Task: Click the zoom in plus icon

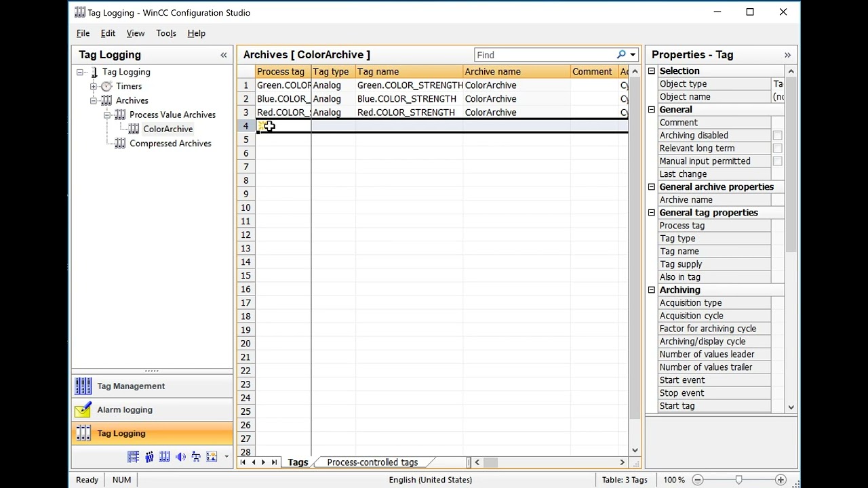Action: tap(781, 480)
